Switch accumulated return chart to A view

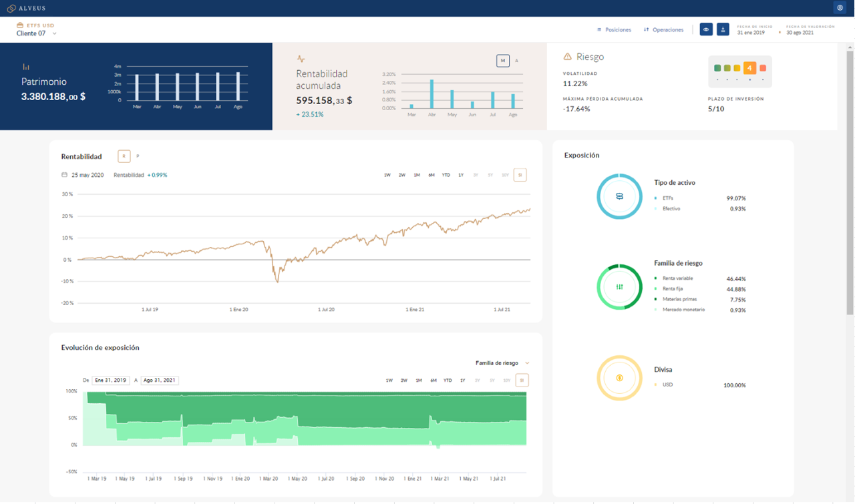pos(516,61)
